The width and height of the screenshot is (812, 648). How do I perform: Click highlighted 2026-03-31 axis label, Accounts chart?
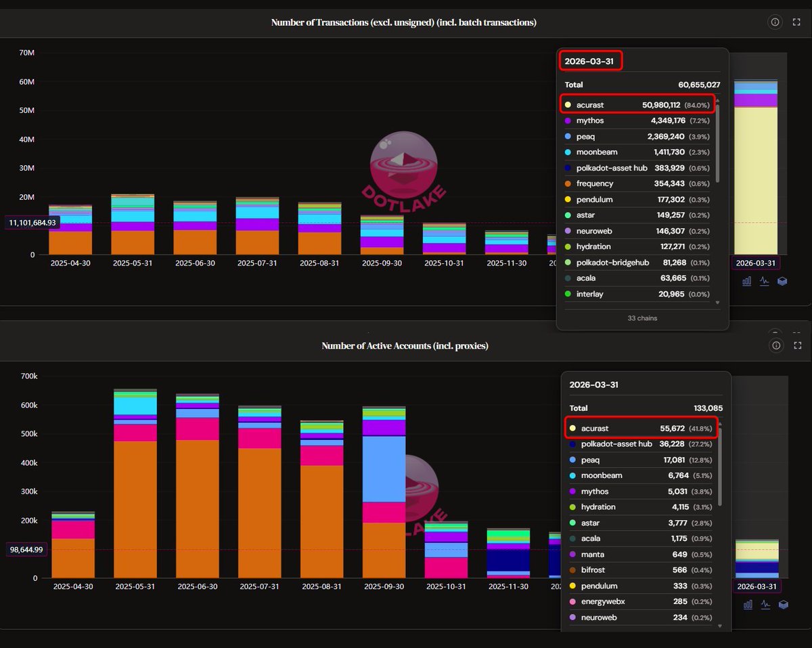click(757, 586)
